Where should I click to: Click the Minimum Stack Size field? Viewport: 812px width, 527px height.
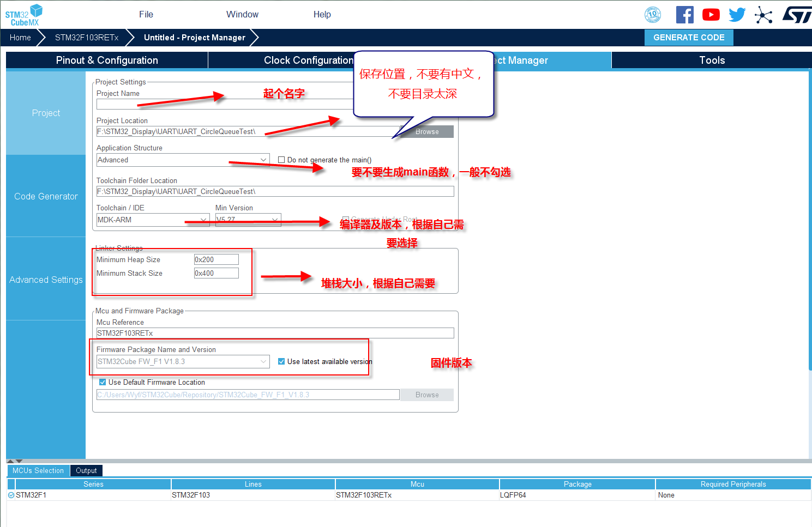click(216, 273)
